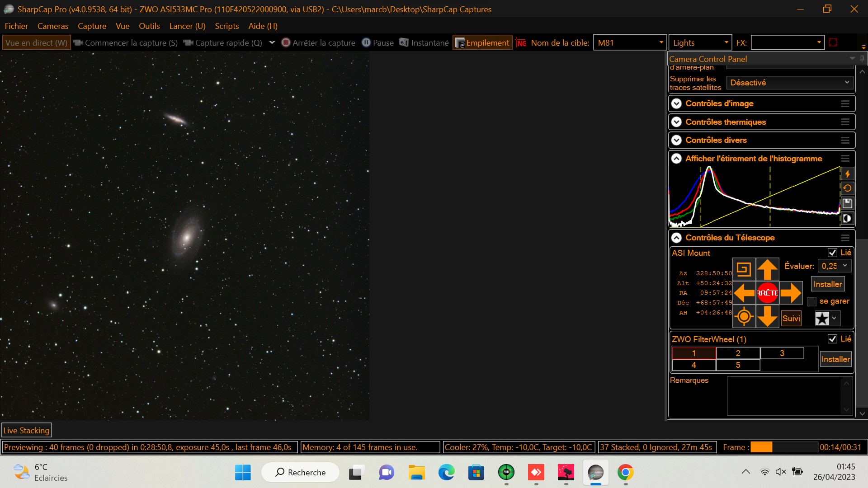The image size is (868, 488).
Task: Select filter position 2 on the filter wheel
Action: pos(738,353)
